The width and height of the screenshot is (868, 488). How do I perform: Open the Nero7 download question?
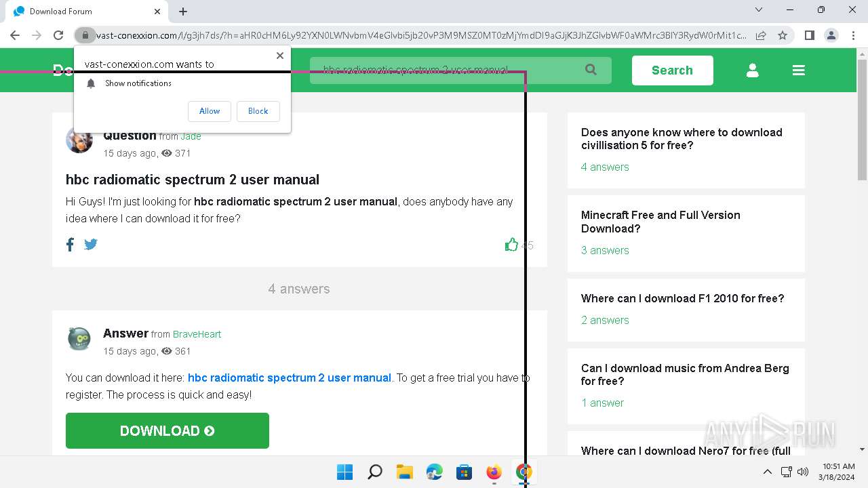[x=686, y=451]
